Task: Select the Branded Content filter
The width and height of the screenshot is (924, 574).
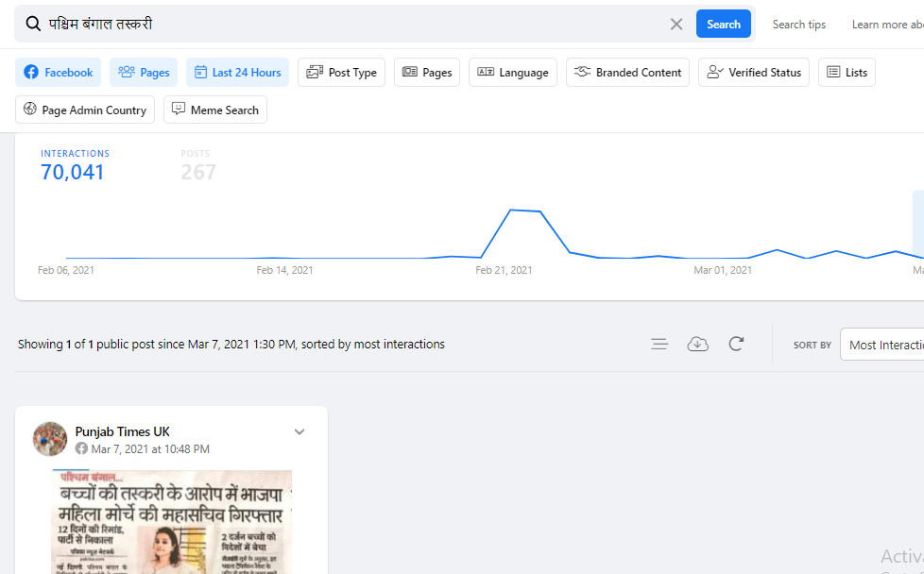Action: tap(627, 73)
